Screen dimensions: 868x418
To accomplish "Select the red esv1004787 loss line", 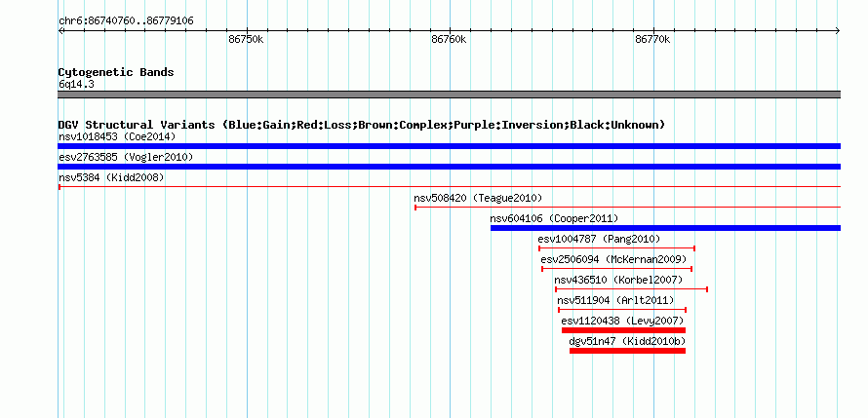I will (616, 248).
